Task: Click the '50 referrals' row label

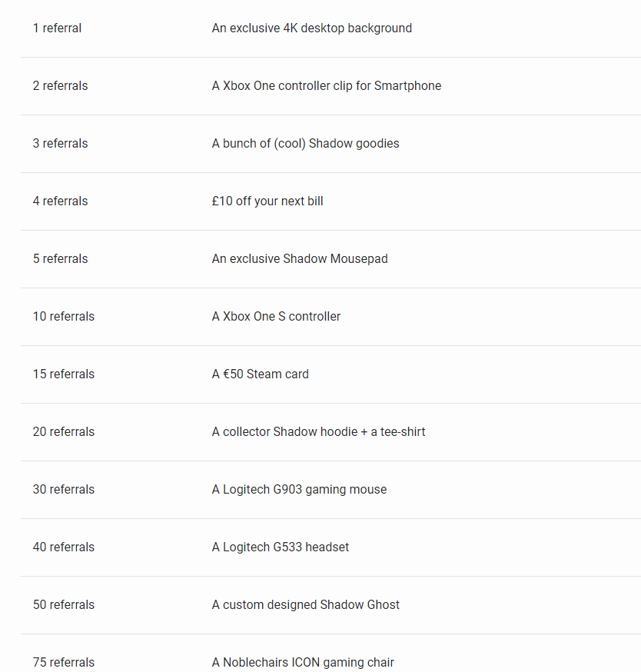Action: [64, 604]
